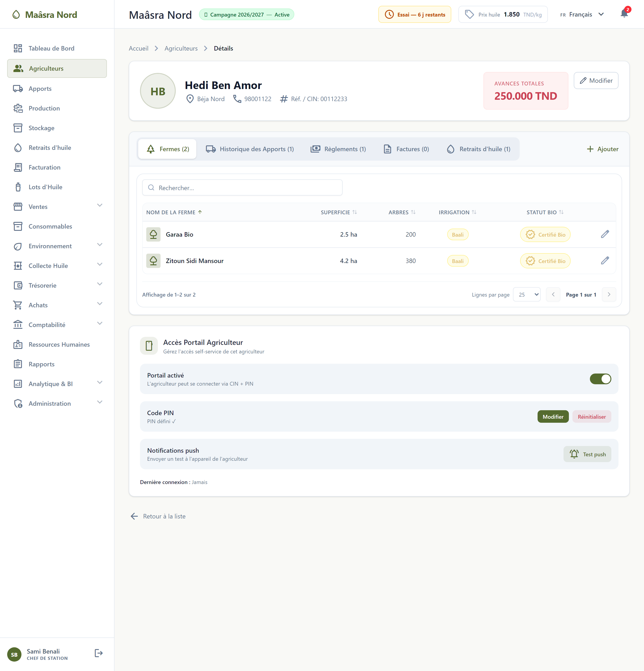Expand the Administration chevron
The height and width of the screenshot is (671, 644).
click(100, 402)
